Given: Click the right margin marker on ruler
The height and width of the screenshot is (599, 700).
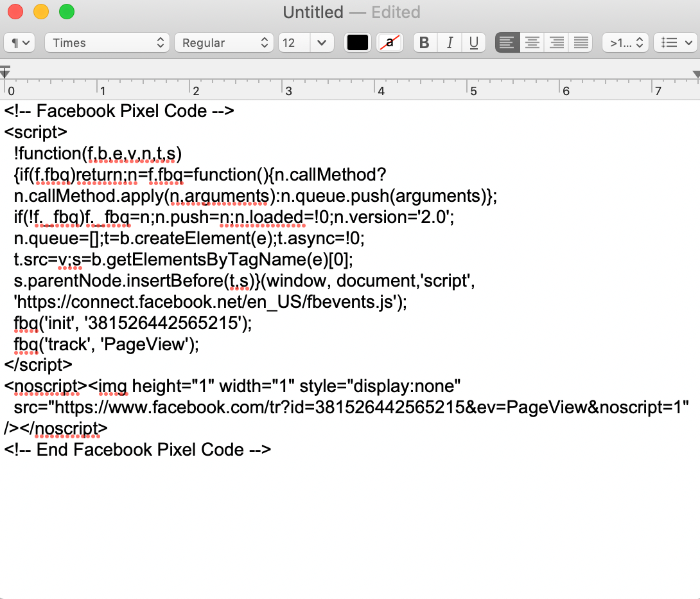Looking at the screenshot, I should pyautogui.click(x=696, y=74).
